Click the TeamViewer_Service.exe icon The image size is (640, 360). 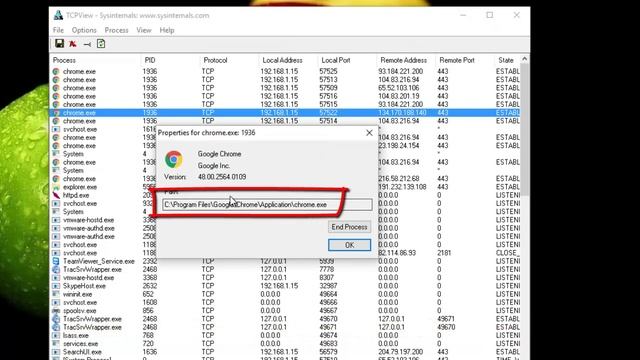(x=56, y=261)
